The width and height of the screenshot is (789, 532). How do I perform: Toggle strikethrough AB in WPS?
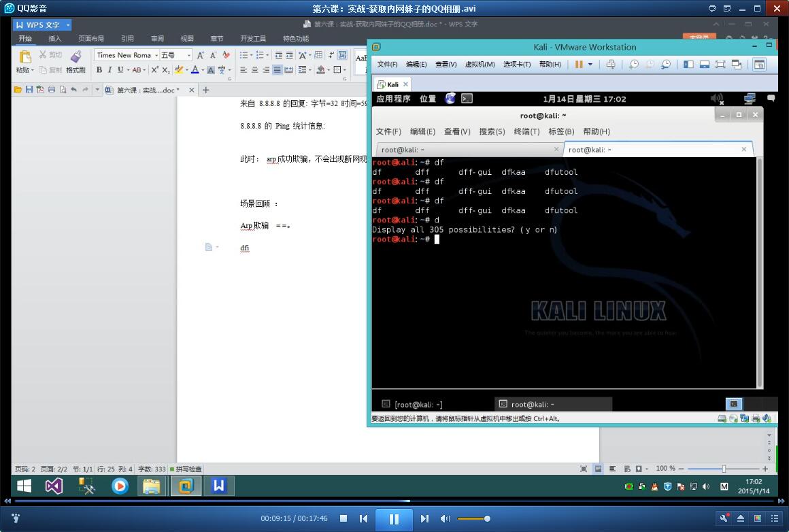136,70
